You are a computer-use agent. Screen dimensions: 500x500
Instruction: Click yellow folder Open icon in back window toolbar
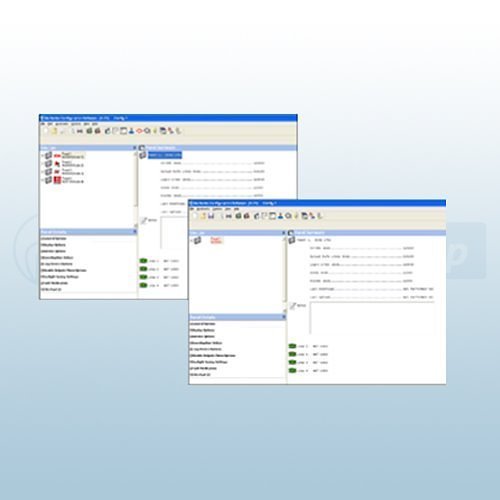54,131
